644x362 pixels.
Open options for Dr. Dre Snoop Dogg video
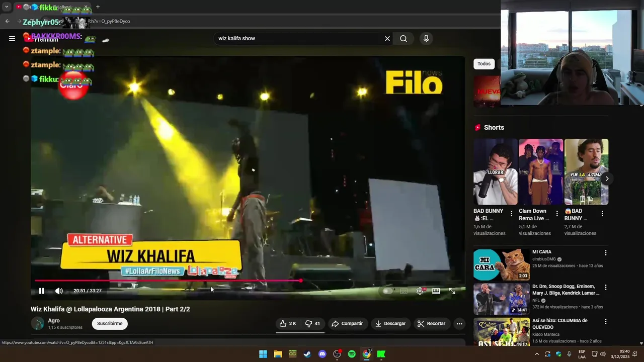click(606, 287)
